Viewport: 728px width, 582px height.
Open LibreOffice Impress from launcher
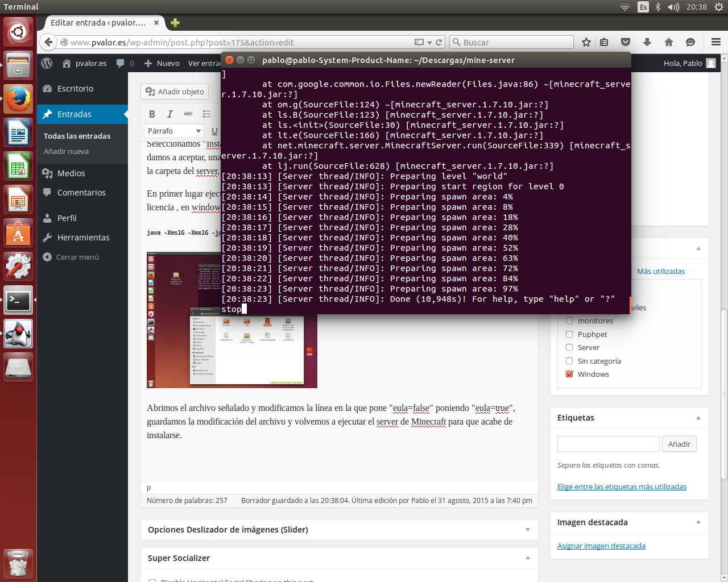click(18, 199)
